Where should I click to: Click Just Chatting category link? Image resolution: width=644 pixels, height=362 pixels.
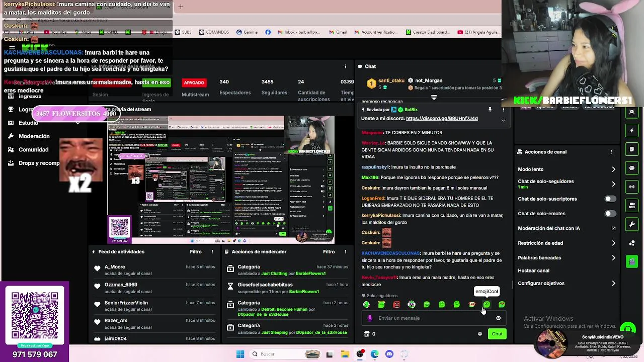click(277, 274)
